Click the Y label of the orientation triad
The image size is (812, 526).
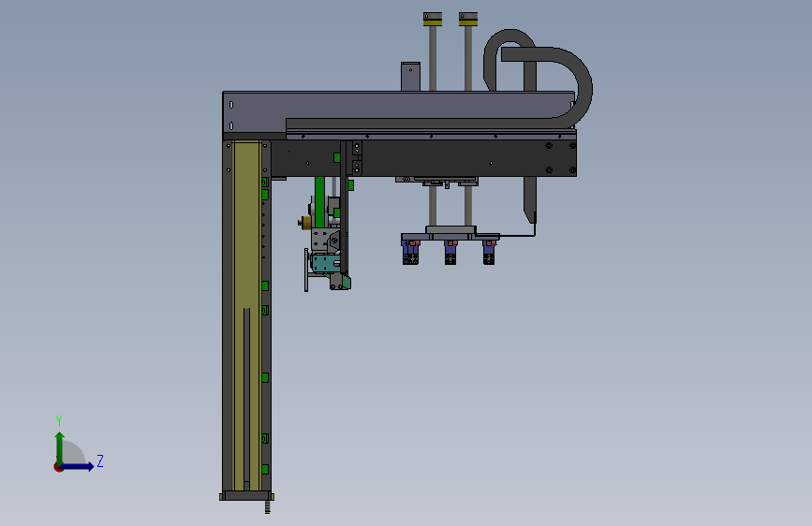point(59,421)
